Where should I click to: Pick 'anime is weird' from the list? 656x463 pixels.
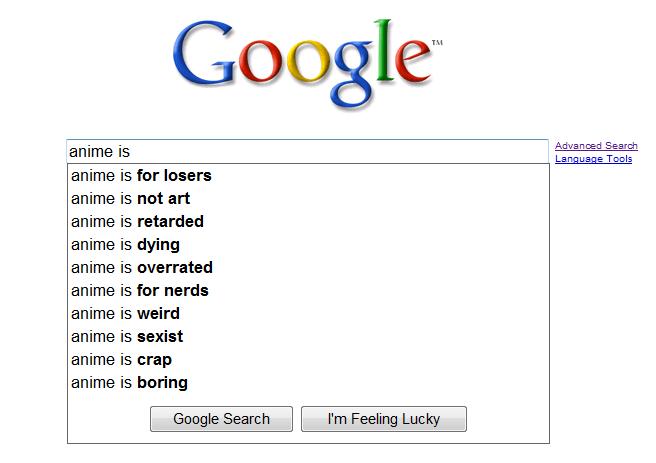coord(125,314)
